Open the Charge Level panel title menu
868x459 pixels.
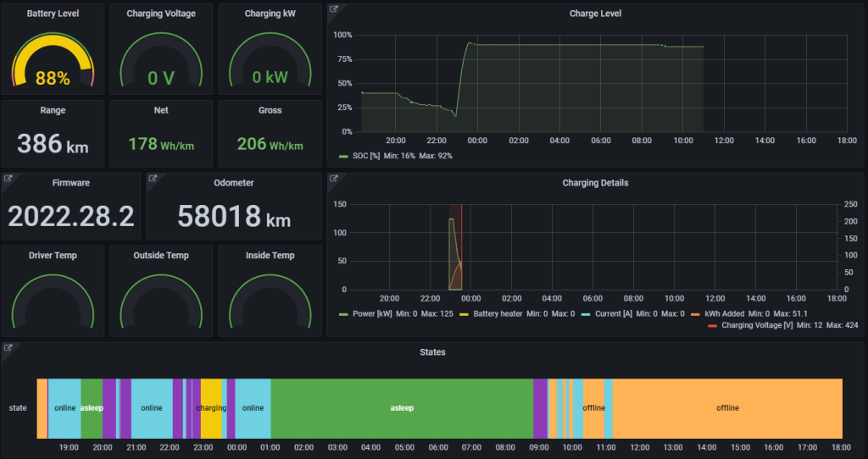click(x=596, y=14)
